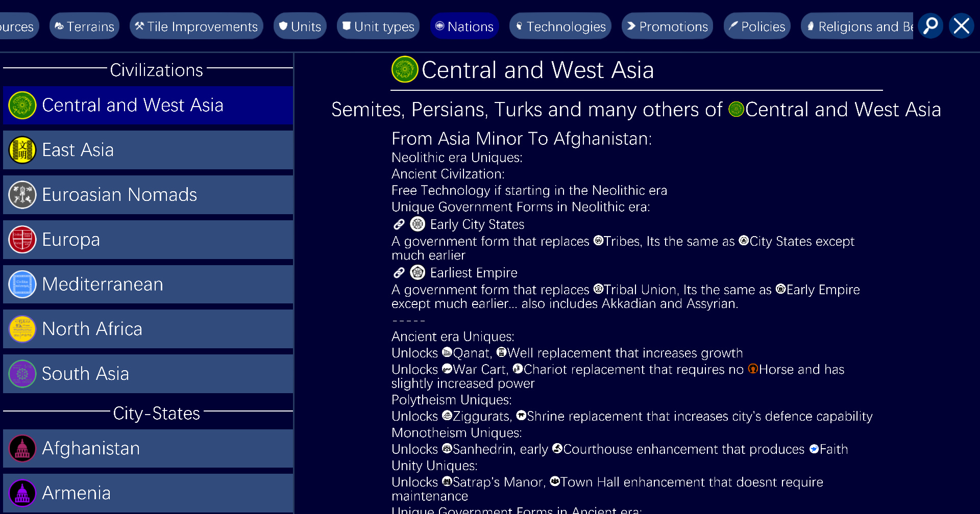The width and height of the screenshot is (980, 514).
Task: Click the large emblem beside the page title
Action: 405,69
